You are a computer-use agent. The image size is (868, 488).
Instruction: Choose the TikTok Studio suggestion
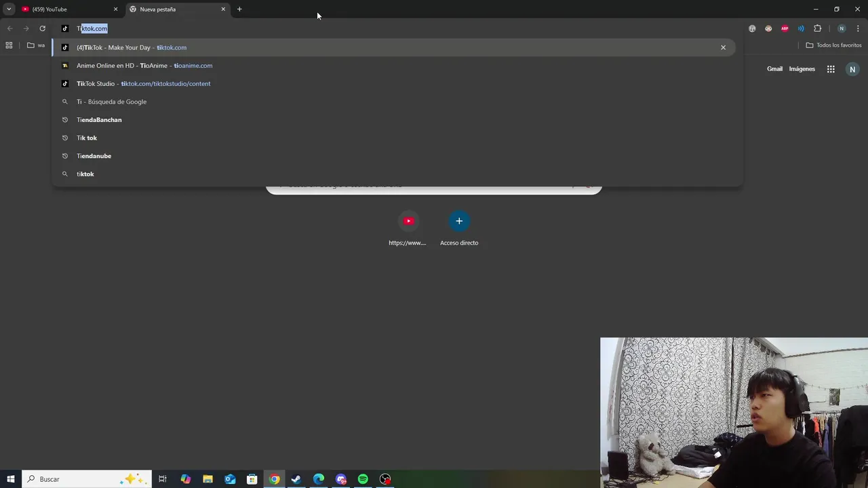[x=393, y=83]
